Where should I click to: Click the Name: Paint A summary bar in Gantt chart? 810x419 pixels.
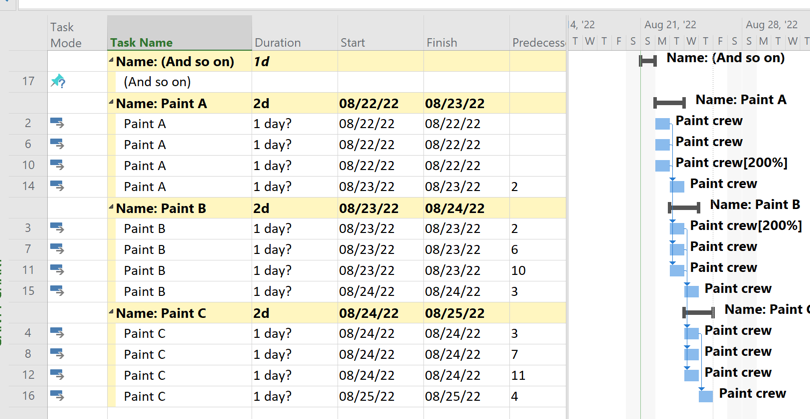669,102
